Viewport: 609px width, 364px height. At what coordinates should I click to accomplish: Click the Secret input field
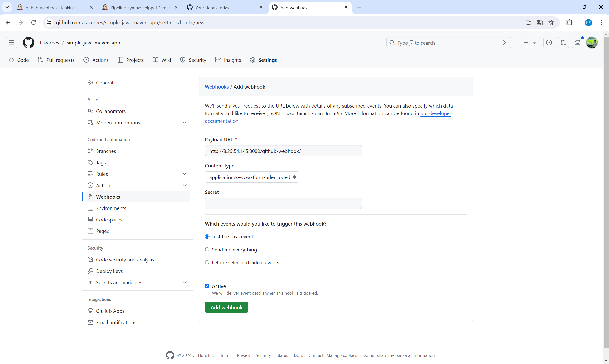click(x=283, y=203)
